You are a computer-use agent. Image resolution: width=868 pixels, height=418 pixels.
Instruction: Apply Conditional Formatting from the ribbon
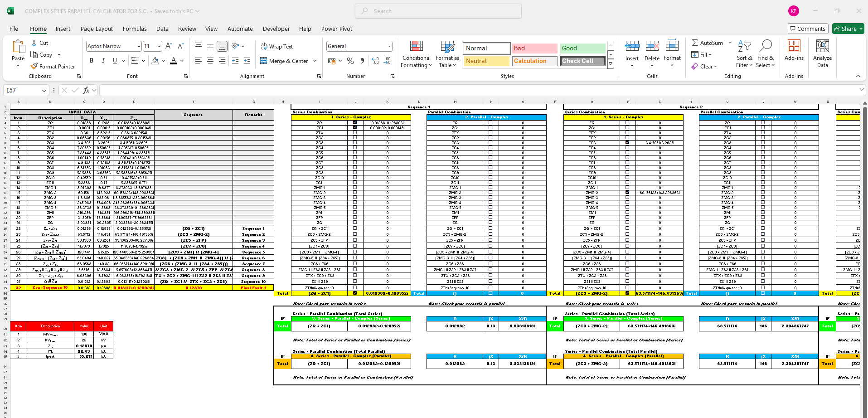click(416, 53)
